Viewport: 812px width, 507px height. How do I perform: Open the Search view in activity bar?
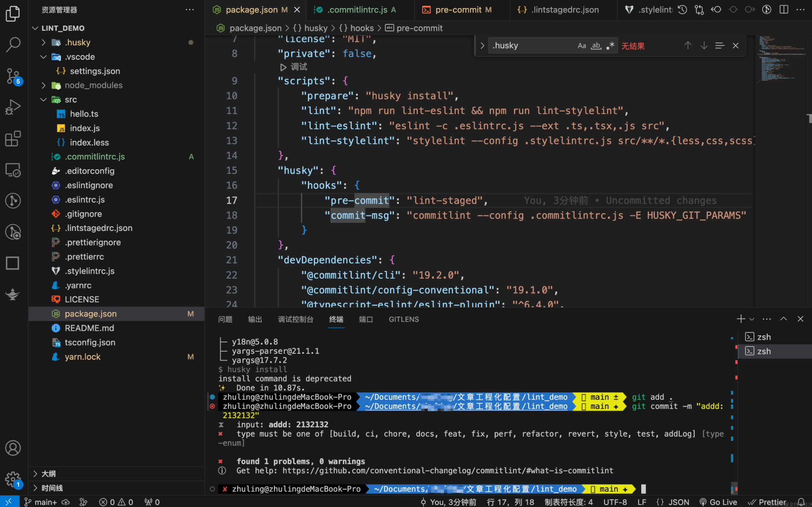click(13, 44)
